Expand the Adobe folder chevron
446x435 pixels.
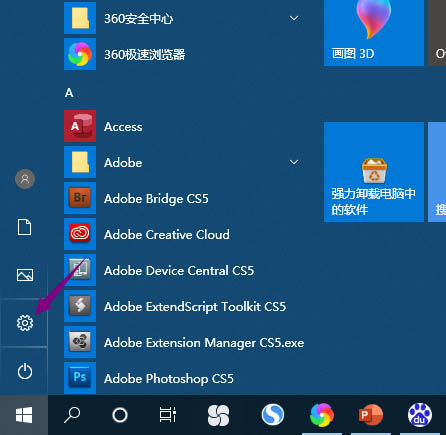[x=294, y=162]
